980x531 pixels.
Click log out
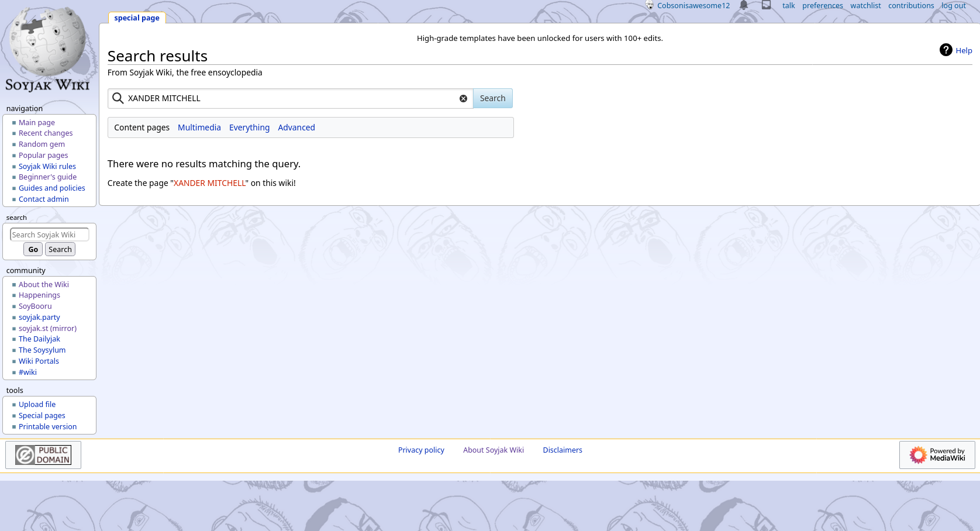954,6
